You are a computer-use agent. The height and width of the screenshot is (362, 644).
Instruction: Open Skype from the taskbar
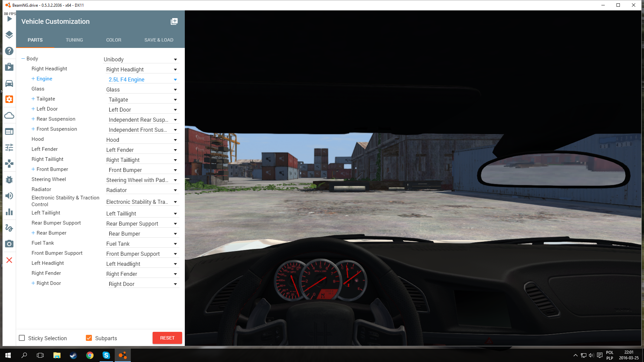click(106, 355)
